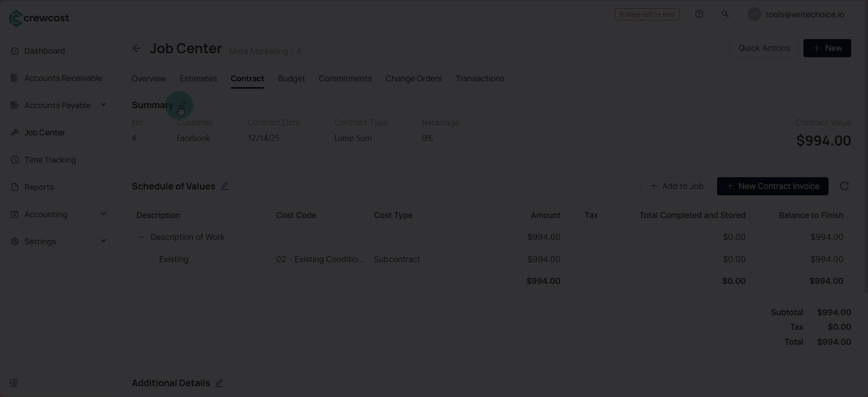
Task: Expand the Accounting sidebar section
Action: [103, 214]
